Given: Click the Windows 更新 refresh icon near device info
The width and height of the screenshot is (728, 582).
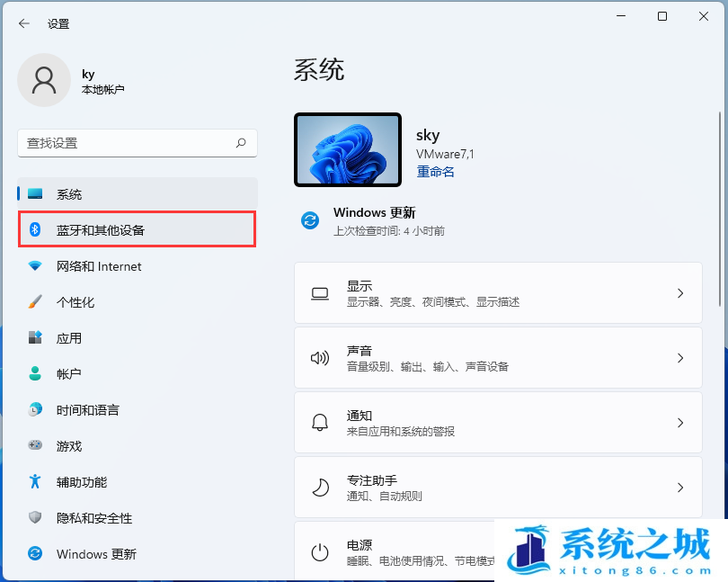Looking at the screenshot, I should coord(310,220).
